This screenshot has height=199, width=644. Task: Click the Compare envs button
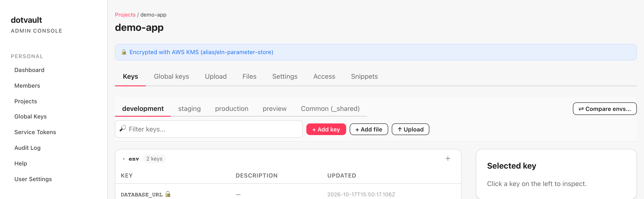(604, 109)
